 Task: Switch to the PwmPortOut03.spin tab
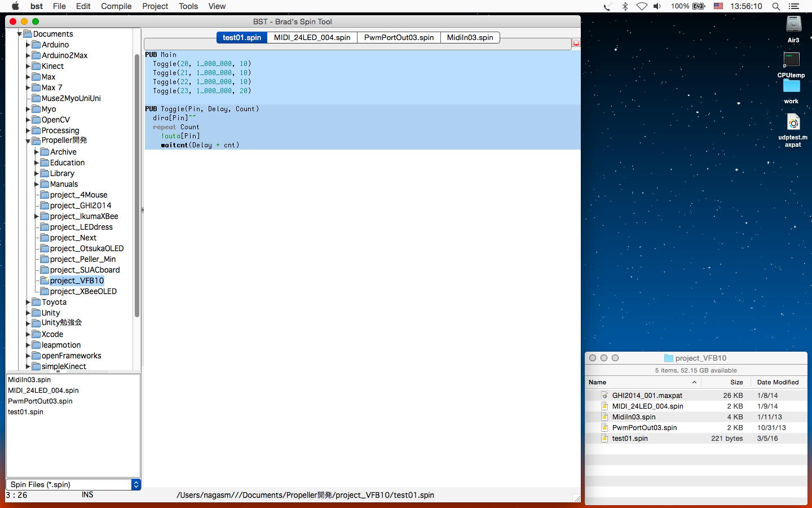pyautogui.click(x=399, y=37)
